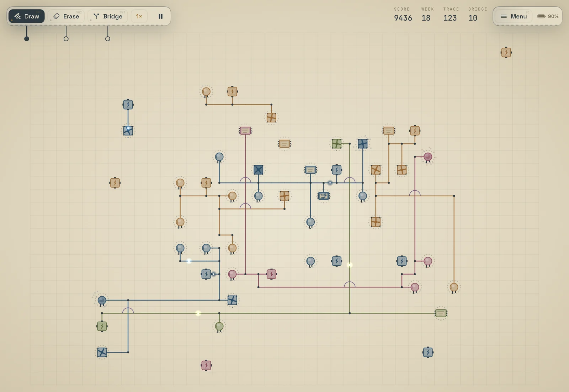Screen dimensions: 569x392
Task: Activate the Bridge tool
Action: pyautogui.click(x=108, y=16)
